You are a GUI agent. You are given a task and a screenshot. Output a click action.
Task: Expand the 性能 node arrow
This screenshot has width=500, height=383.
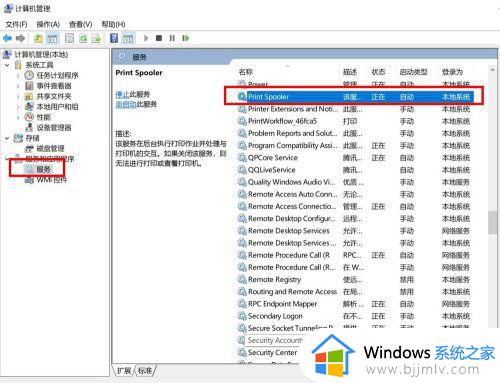tap(18, 117)
